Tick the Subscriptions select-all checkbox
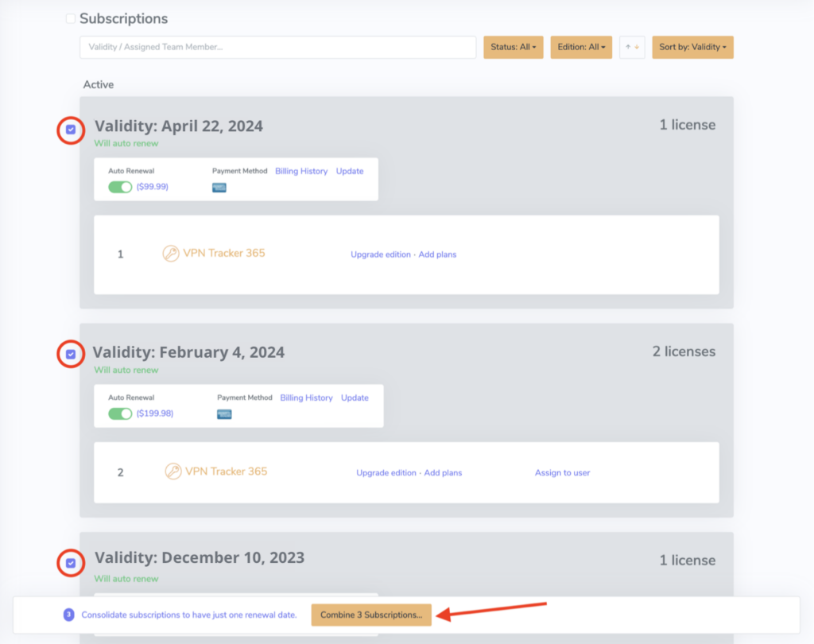This screenshot has height=644, width=814. (x=71, y=19)
